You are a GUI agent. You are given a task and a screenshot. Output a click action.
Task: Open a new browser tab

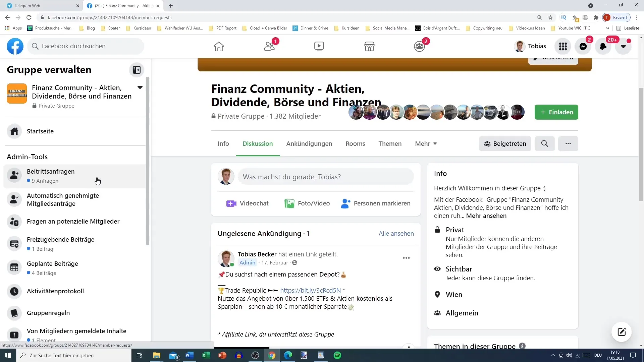pos(171,6)
